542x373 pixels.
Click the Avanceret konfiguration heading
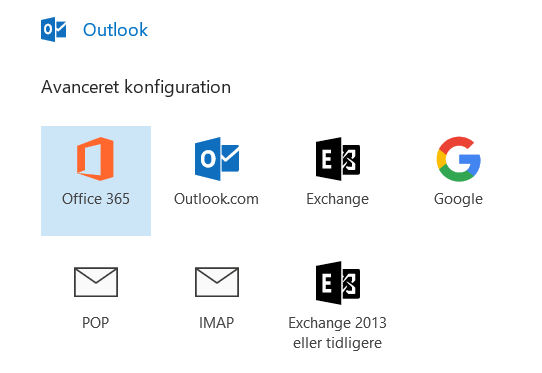pyautogui.click(x=136, y=87)
